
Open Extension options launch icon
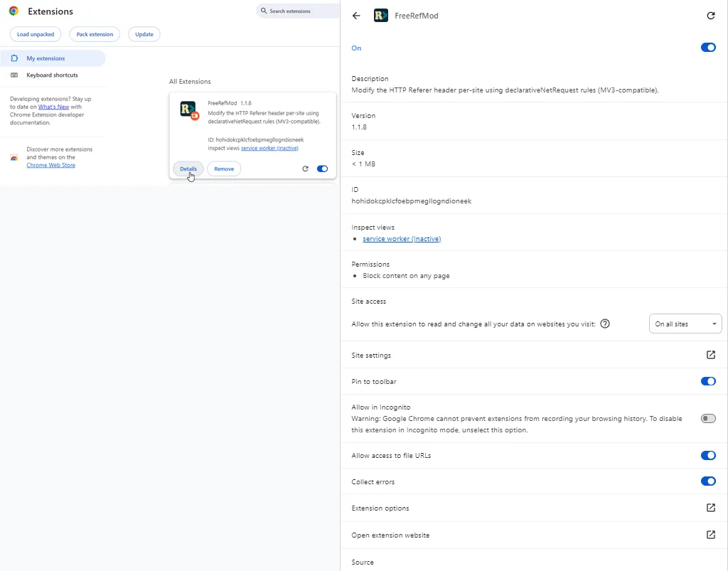tap(710, 508)
